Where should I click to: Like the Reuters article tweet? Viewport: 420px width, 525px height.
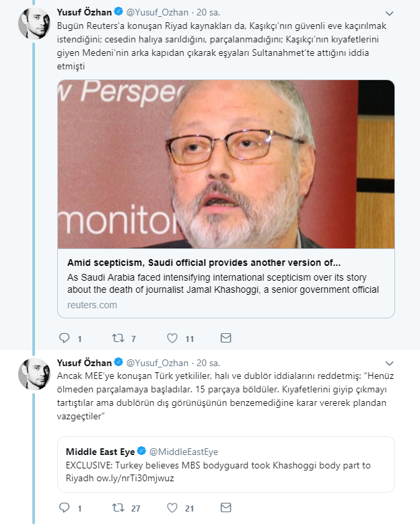click(172, 338)
